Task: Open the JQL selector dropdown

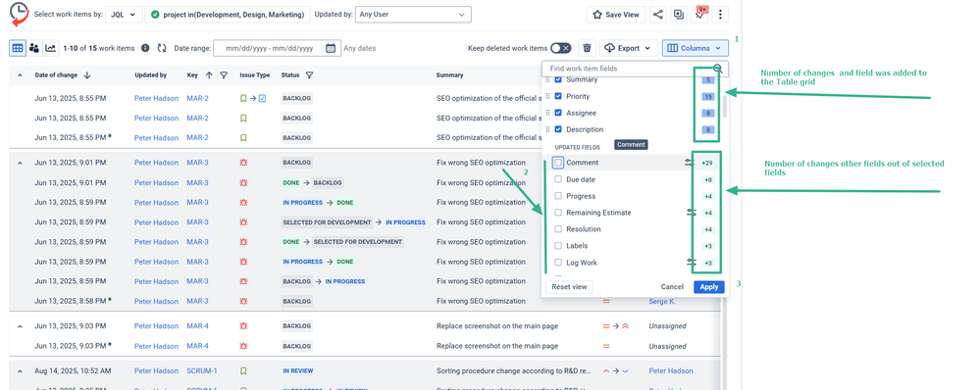Action: pyautogui.click(x=124, y=15)
